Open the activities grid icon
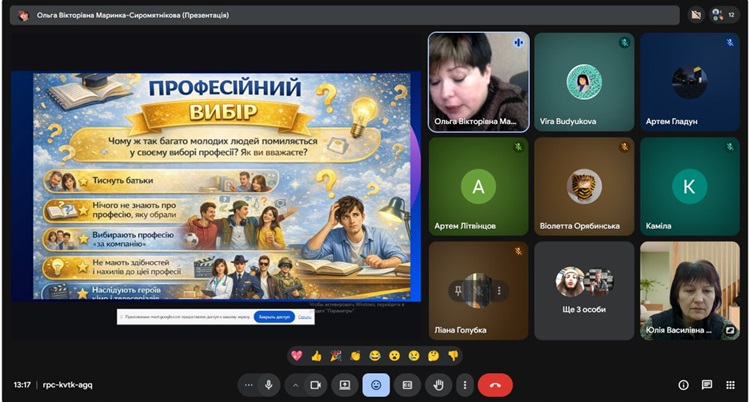Viewport: 750px width, 402px height. [x=731, y=384]
